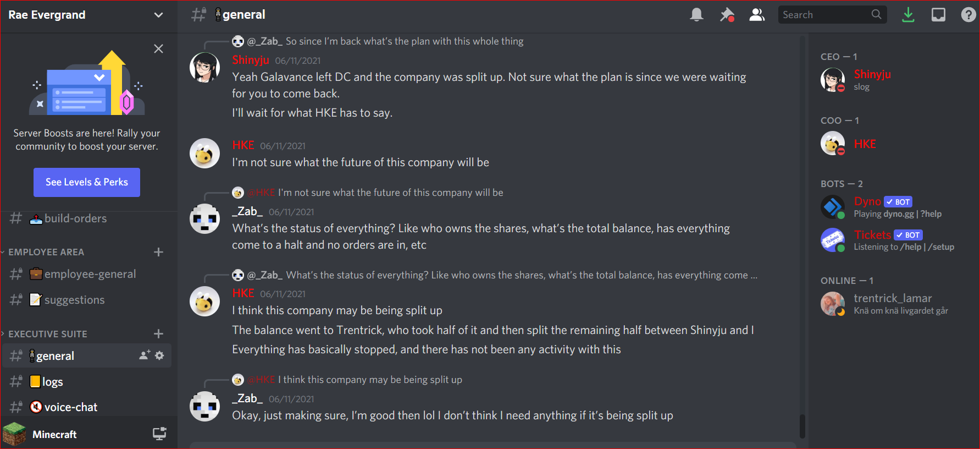This screenshot has height=449, width=980.
Task: Click See Levels & Perks button
Action: coord(87,182)
